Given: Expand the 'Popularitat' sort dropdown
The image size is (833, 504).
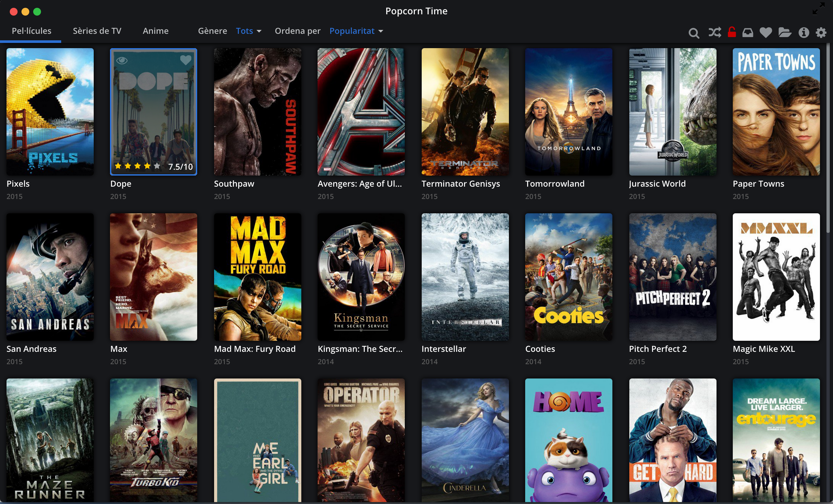Looking at the screenshot, I should coord(356,31).
